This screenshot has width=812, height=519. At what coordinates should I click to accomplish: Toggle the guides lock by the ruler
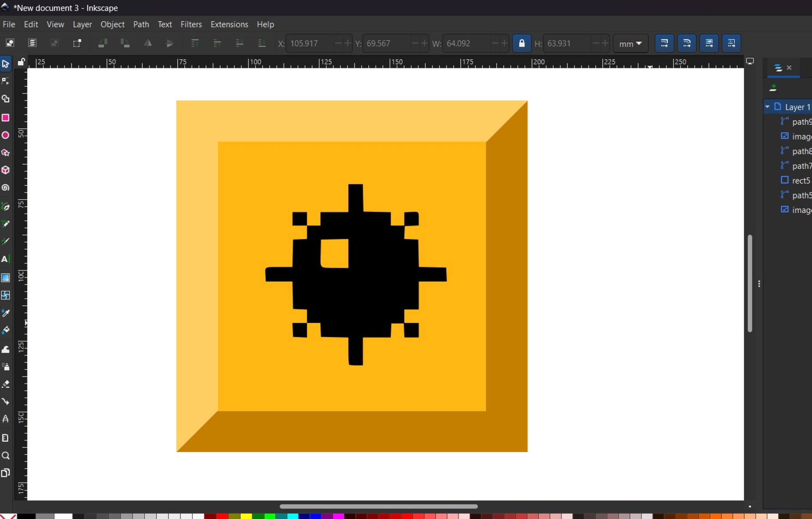click(21, 62)
